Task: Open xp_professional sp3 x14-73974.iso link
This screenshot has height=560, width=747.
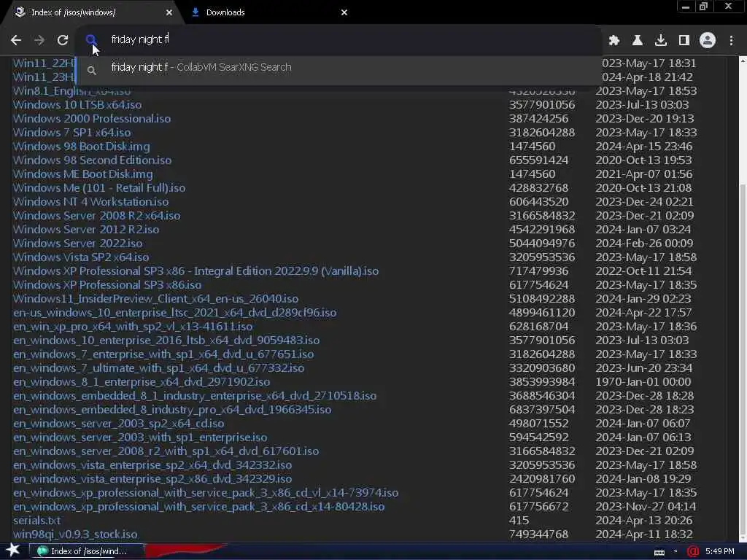Action: coord(206,492)
